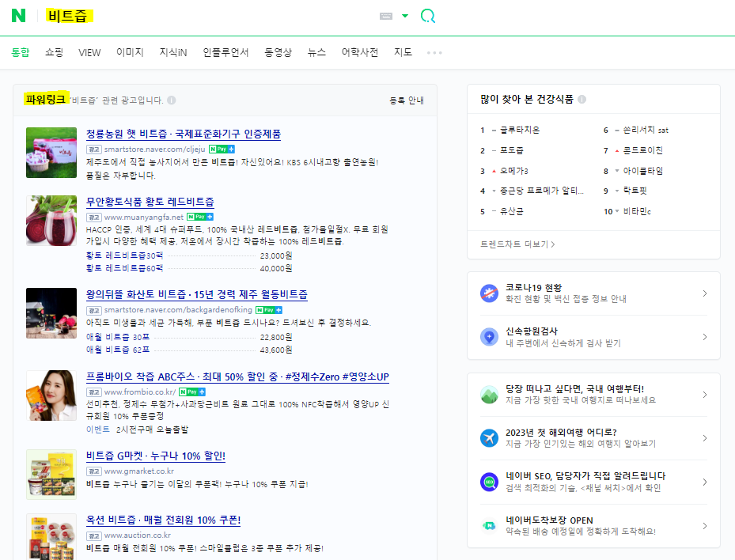Click the 코로나19 현황 virus icon
This screenshot has height=560, width=735.
pyautogui.click(x=489, y=293)
